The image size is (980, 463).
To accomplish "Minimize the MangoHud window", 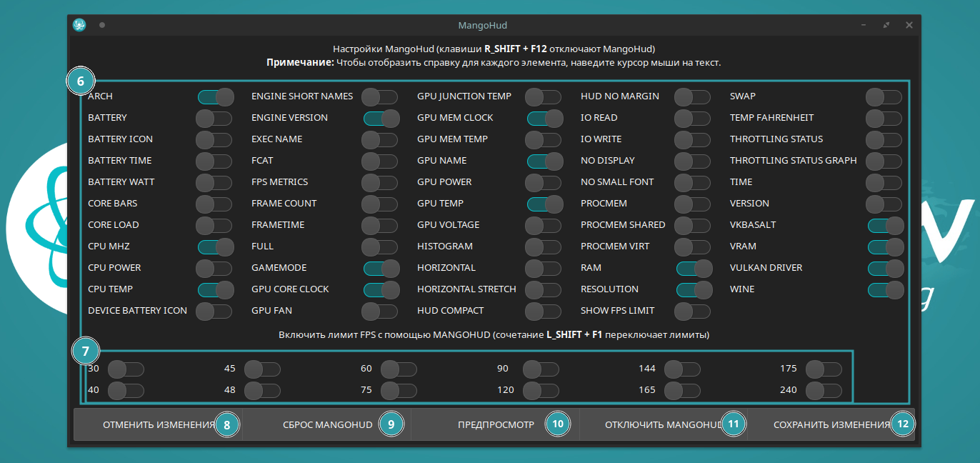I will (864, 25).
